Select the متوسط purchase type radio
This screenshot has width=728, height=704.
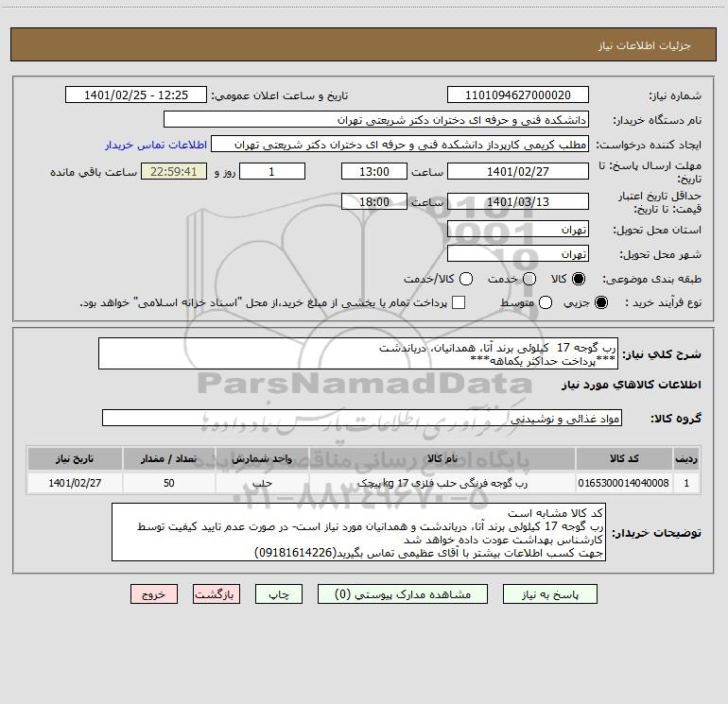point(546,302)
